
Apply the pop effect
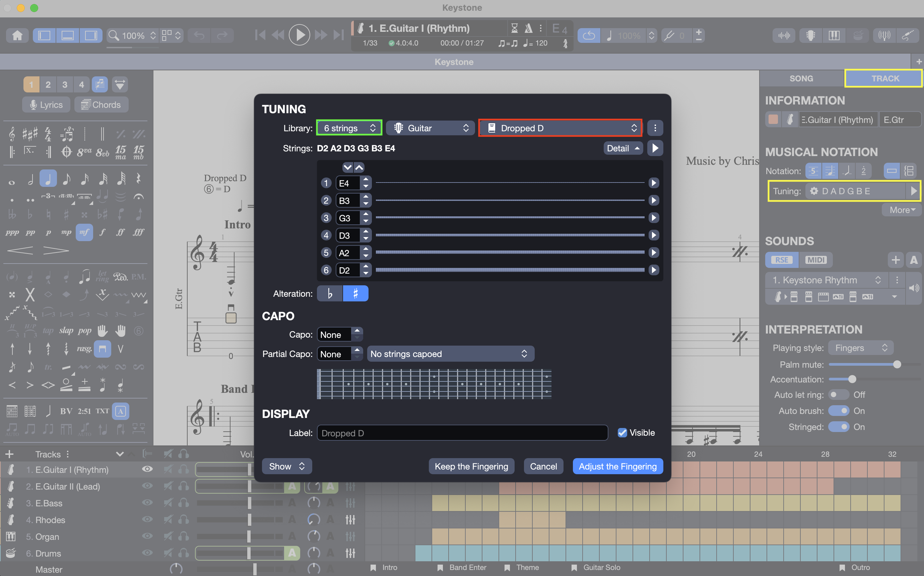(x=85, y=330)
